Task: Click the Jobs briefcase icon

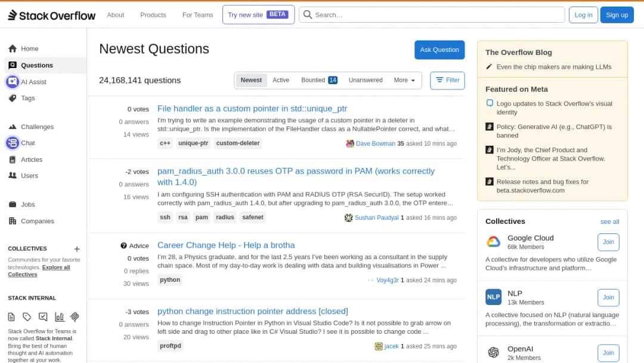Action: 13,204
